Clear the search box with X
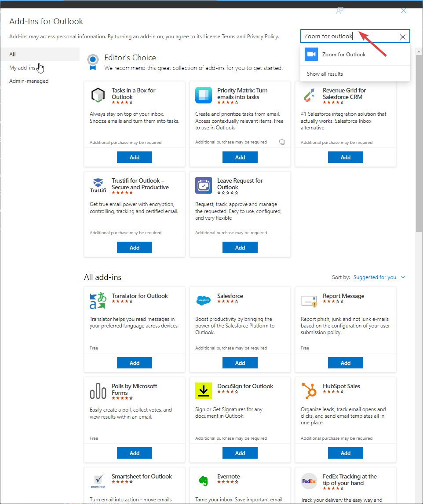423x504 pixels. (x=402, y=37)
